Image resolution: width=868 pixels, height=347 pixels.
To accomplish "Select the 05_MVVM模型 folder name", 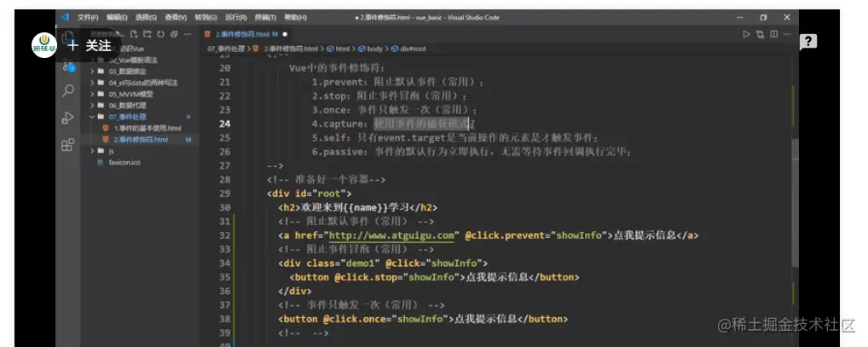I will 130,94.
